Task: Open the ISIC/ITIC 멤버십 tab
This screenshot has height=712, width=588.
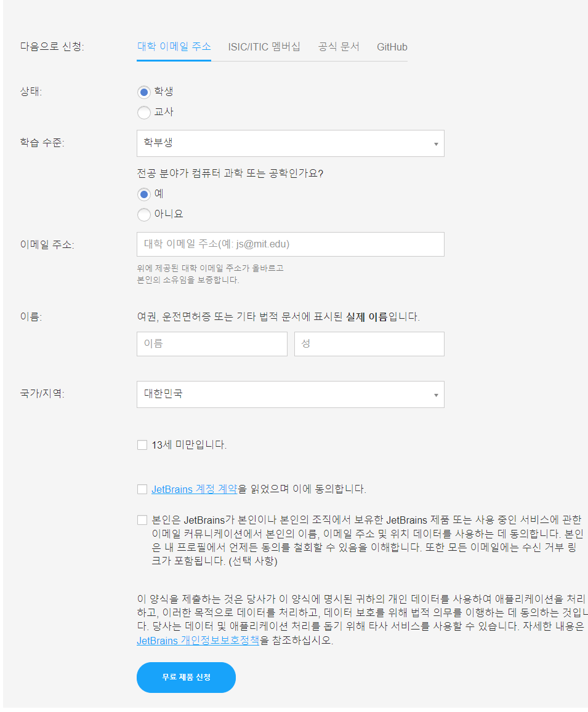Action: click(x=264, y=47)
